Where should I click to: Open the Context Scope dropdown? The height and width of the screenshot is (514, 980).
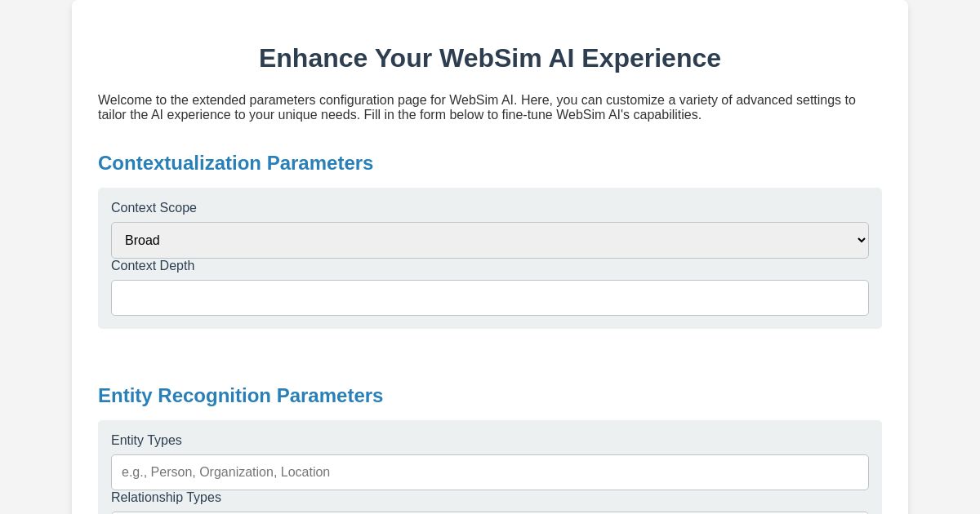pyautogui.click(x=490, y=240)
